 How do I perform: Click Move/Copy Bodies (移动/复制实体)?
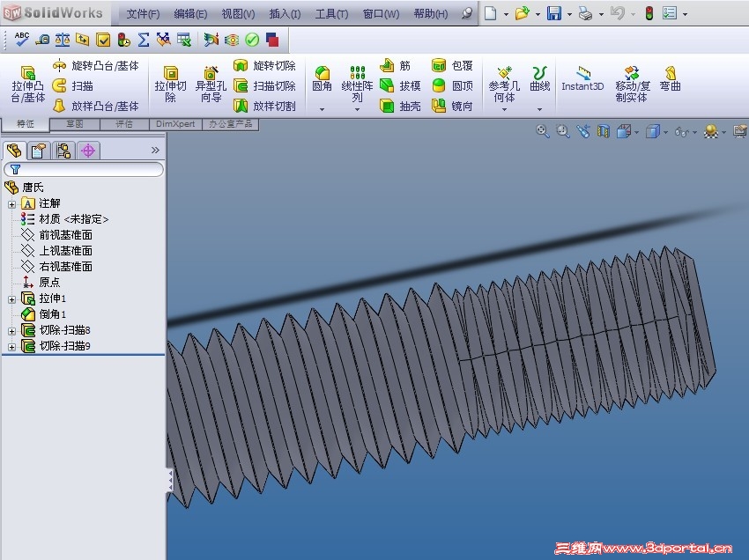point(632,85)
